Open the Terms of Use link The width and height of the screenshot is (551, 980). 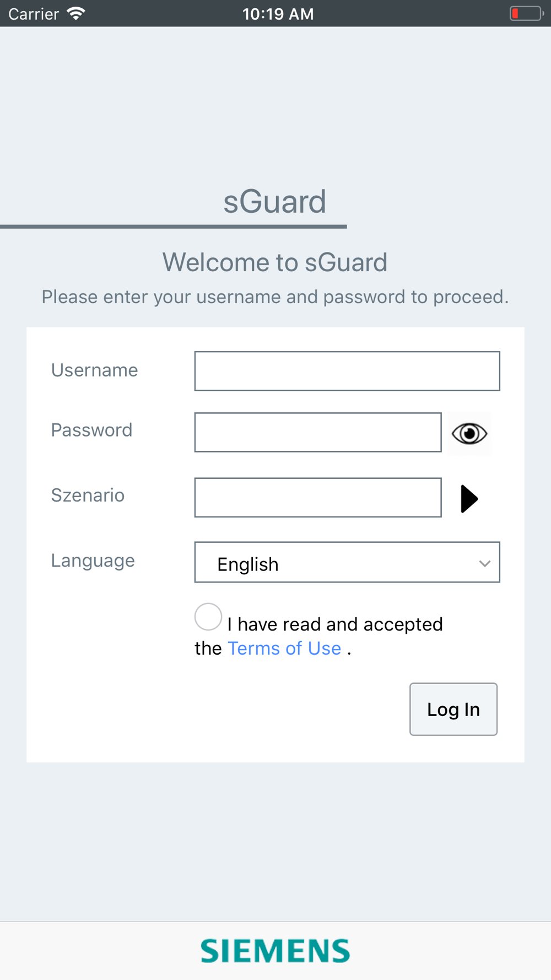pyautogui.click(x=284, y=648)
